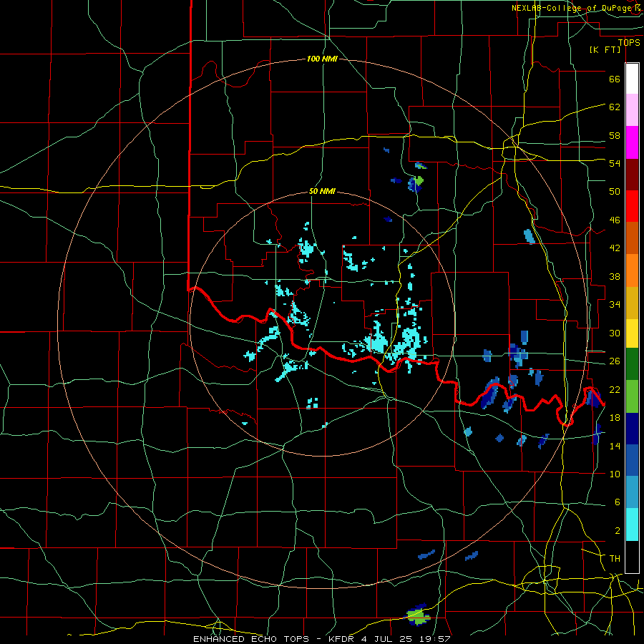Click the yellow swatch between 34 and 30
This screenshot has width=644, height=644.
(632, 333)
